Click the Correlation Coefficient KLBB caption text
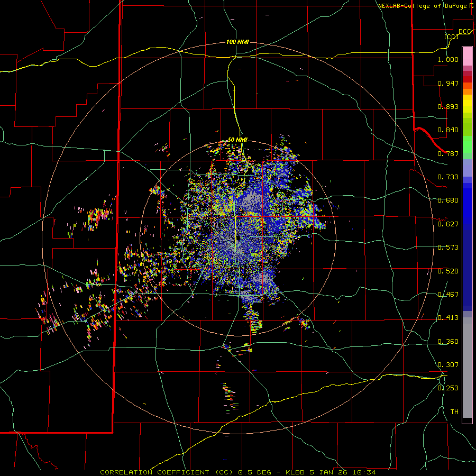476x476 pixels. tap(238, 472)
